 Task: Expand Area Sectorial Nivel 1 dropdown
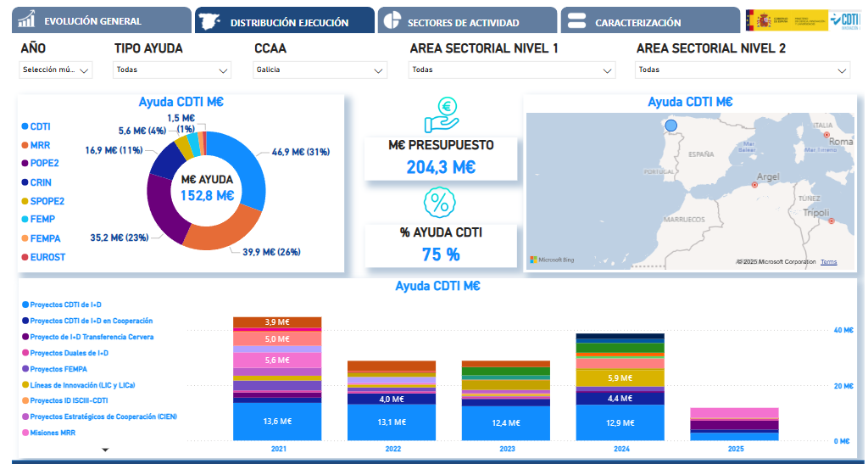point(512,70)
